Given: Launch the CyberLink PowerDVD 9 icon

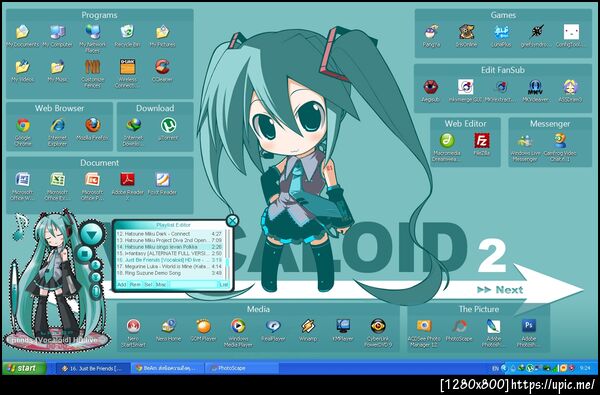Looking at the screenshot, I should click(x=378, y=326).
